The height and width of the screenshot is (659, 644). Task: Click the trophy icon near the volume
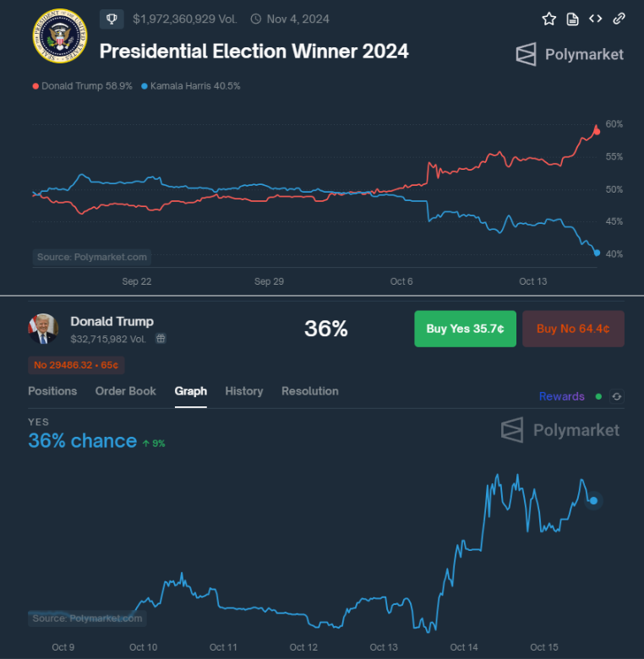pos(112,19)
